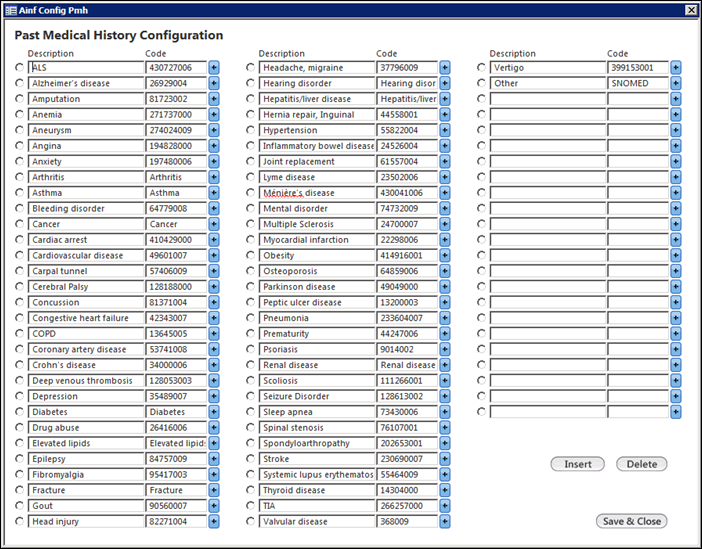Click the Drug abuse description field
Image resolution: width=702 pixels, height=549 pixels.
(86, 428)
